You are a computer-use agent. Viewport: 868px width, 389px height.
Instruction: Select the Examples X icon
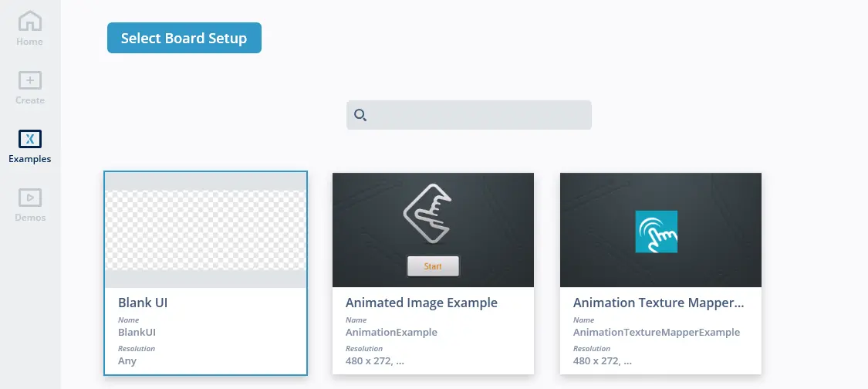(30, 139)
